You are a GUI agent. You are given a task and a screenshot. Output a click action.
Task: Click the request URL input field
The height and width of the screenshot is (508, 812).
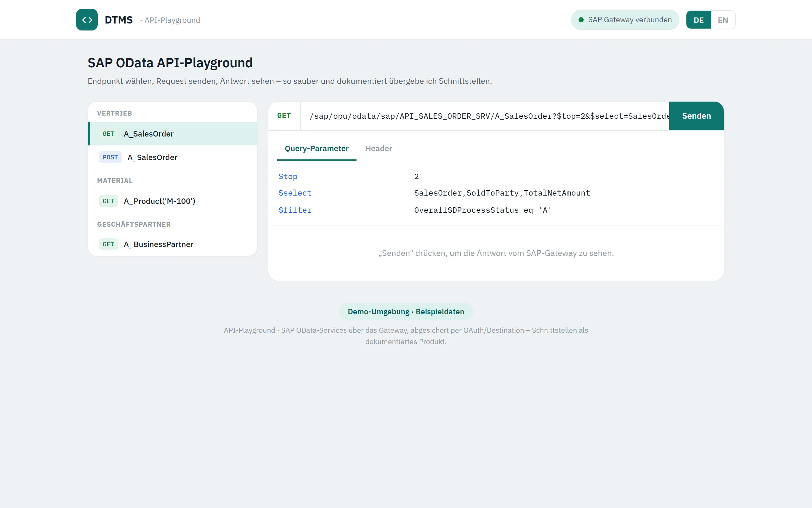(x=485, y=116)
